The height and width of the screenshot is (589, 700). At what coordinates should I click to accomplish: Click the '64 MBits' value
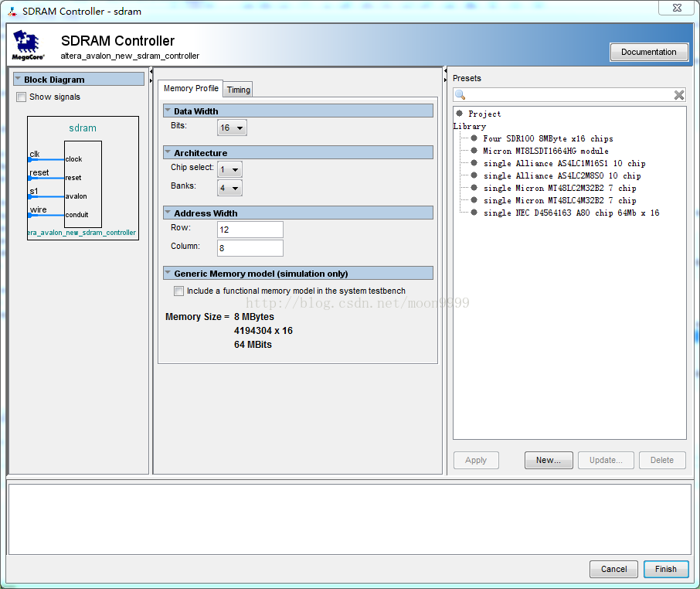click(253, 344)
